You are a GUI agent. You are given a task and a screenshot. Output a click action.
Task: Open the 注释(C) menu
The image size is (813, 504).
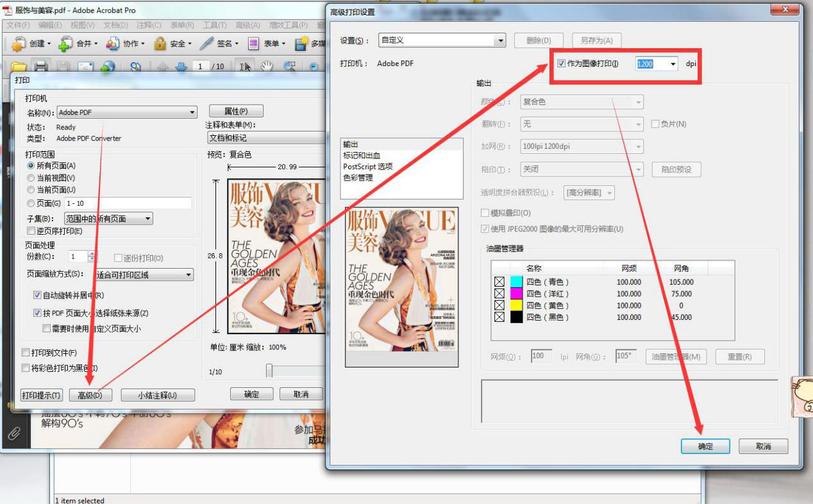[x=149, y=25]
